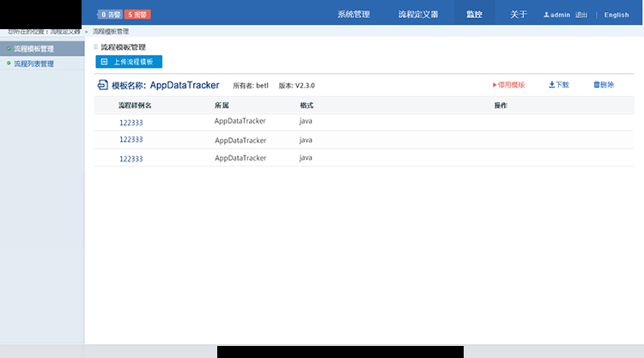644x358 pixels.
Task: Open the 系统管理 menu
Action: coord(354,15)
